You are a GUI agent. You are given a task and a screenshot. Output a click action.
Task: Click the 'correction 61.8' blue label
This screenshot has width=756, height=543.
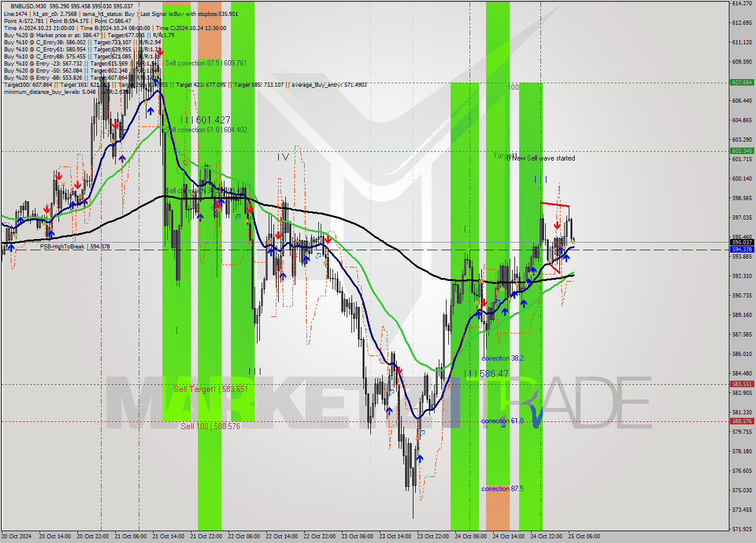[x=502, y=421]
